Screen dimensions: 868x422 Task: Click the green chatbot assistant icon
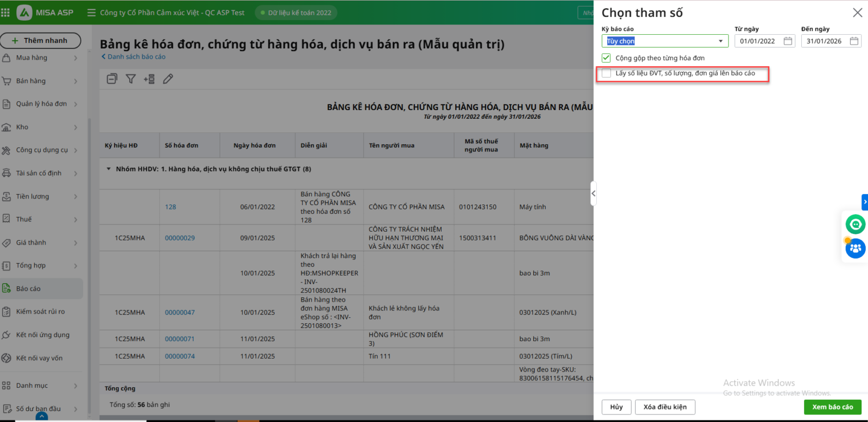(855, 224)
